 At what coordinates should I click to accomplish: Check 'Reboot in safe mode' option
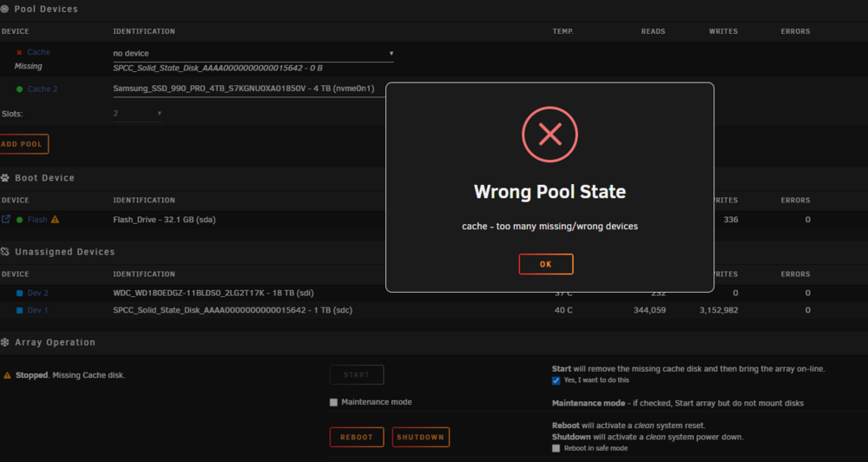pos(556,448)
